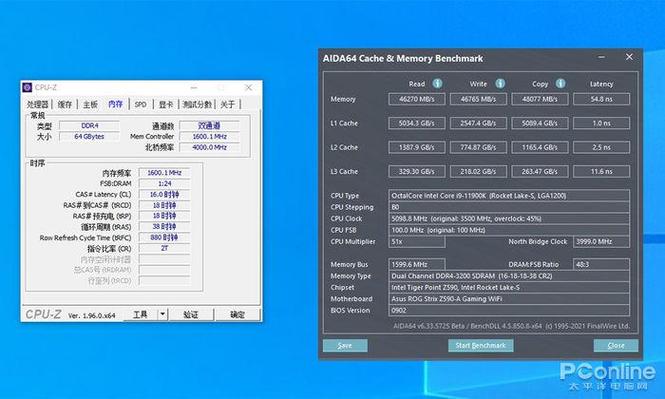Click the 指令比率 (CR) value 2T in CPU-Z

coord(165,248)
